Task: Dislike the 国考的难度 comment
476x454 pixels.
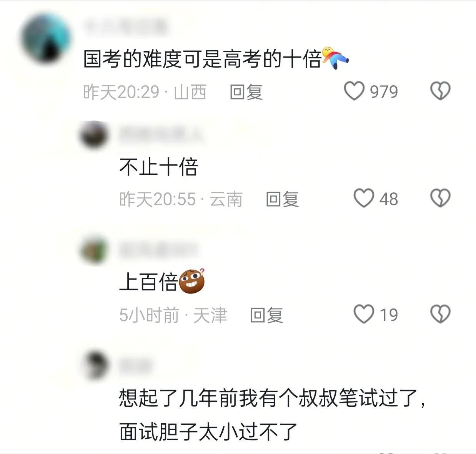Action: [x=440, y=91]
